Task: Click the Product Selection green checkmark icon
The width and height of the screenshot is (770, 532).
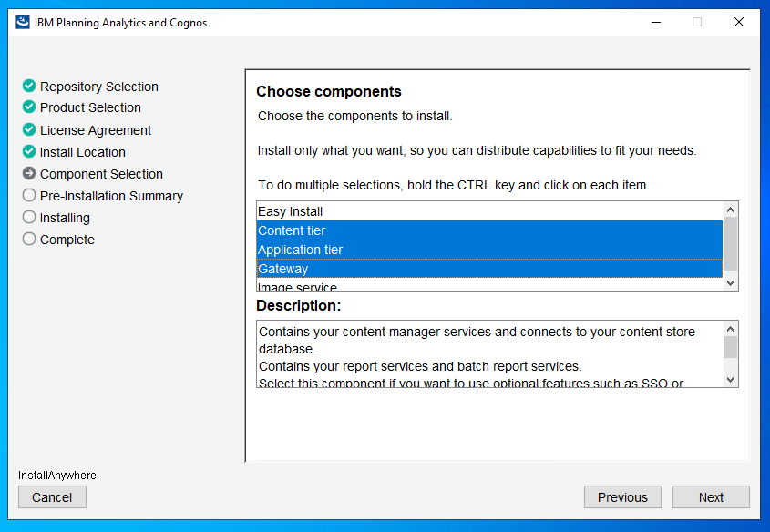Action: [29, 107]
